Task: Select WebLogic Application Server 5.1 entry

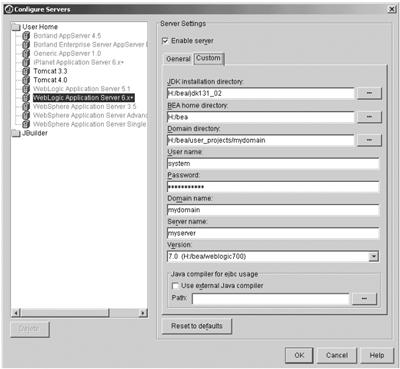Action: pyautogui.click(x=82, y=89)
